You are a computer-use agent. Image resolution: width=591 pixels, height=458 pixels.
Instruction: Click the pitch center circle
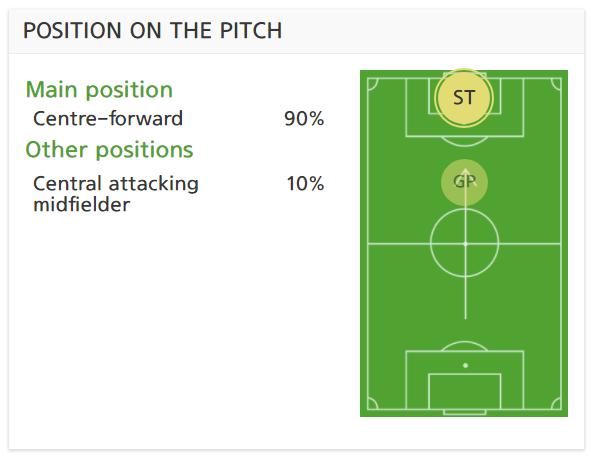[465, 244]
